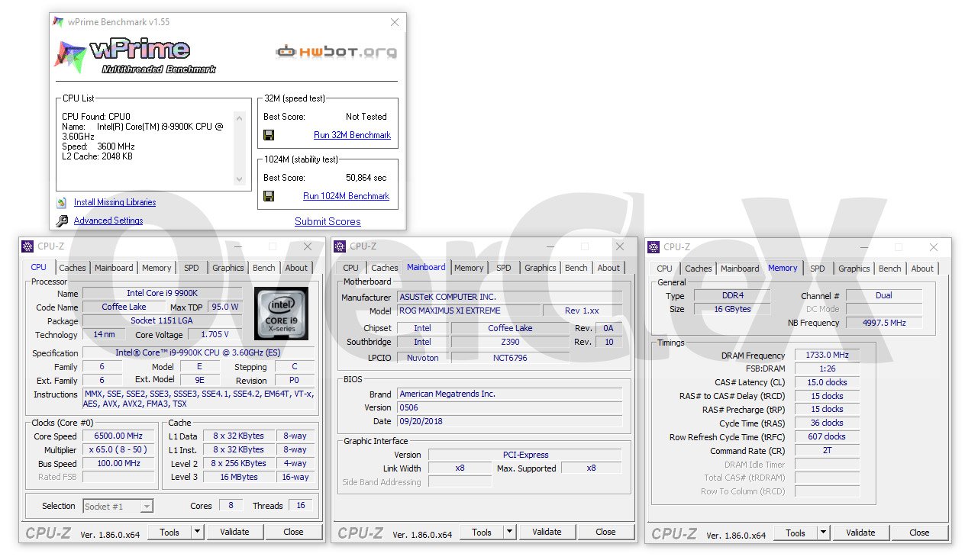Image resolution: width=965 pixels, height=560 pixels.
Task: Click the save icon for 32M score
Action: 269,135
